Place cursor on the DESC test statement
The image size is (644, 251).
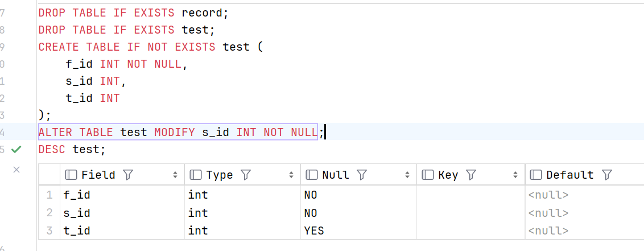[x=72, y=149]
